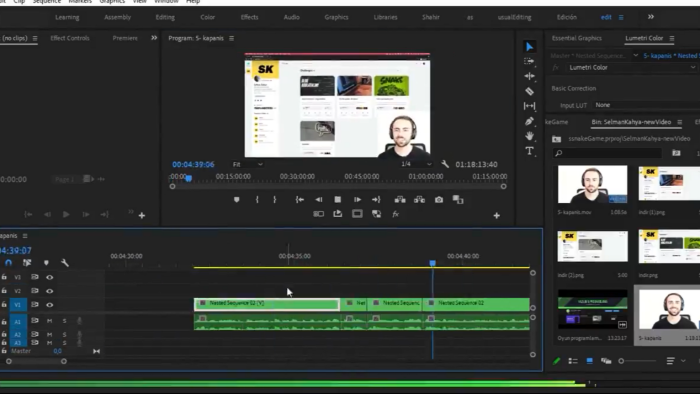This screenshot has height=394, width=700.
Task: Go to In point
Action: click(x=300, y=199)
